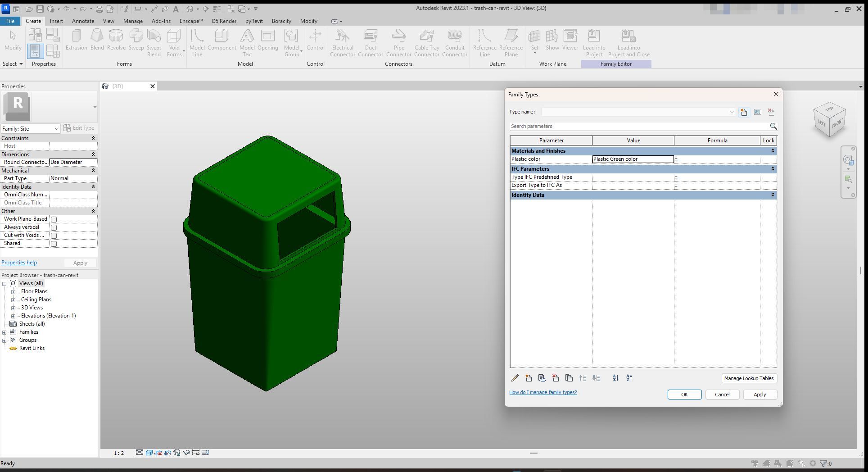Image resolution: width=868 pixels, height=472 pixels.
Task: Expand the Families tree node
Action: pyautogui.click(x=5, y=332)
